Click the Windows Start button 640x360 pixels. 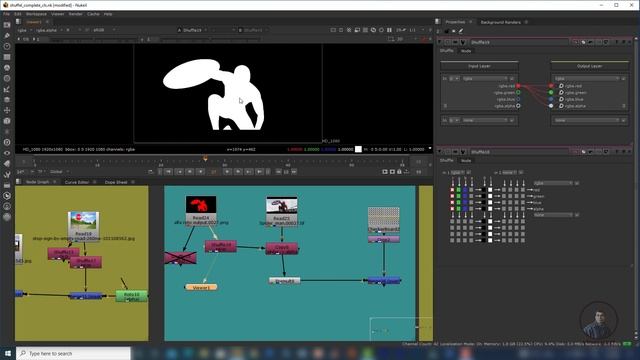[x=8, y=353]
